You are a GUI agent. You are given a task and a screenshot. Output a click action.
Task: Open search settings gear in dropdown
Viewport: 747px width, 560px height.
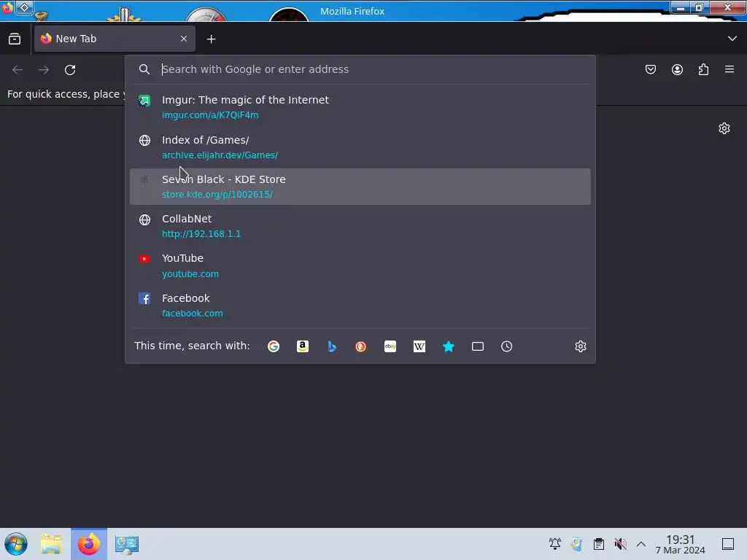pyautogui.click(x=580, y=346)
